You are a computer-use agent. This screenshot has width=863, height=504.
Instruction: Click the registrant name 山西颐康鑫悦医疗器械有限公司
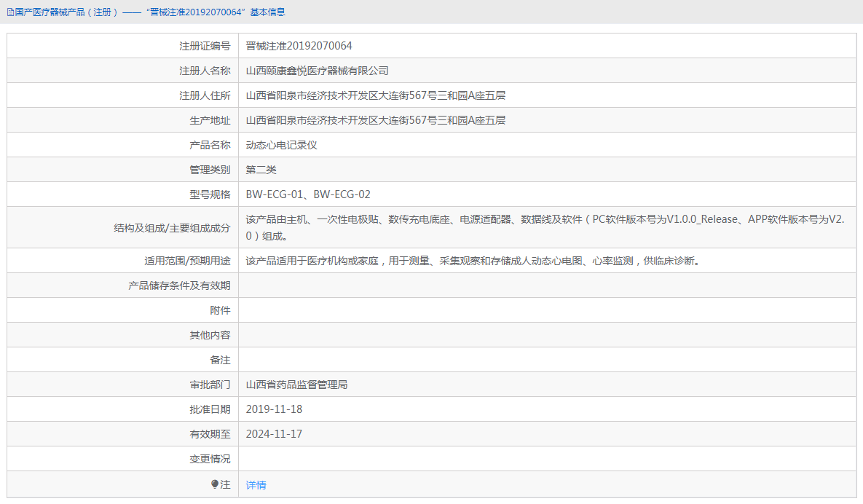coord(317,70)
